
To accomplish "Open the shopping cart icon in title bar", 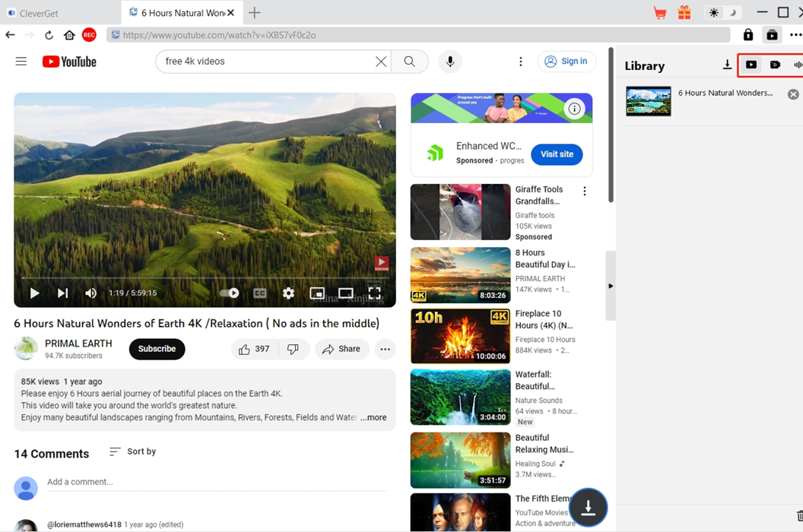I will pyautogui.click(x=659, y=12).
